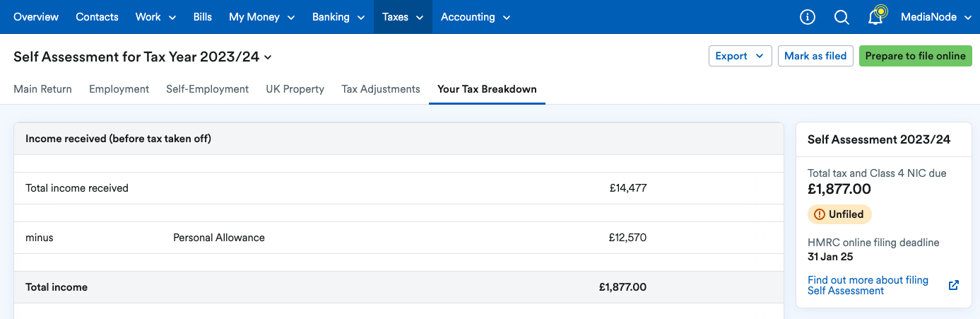Expand the Accounting menu
980x319 pixels.
[x=476, y=17]
